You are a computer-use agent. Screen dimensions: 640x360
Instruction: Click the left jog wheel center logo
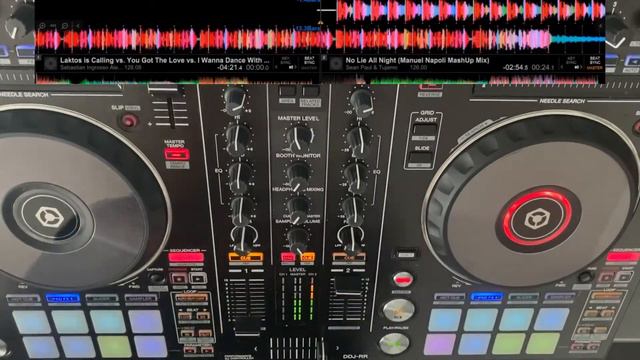coord(49,217)
